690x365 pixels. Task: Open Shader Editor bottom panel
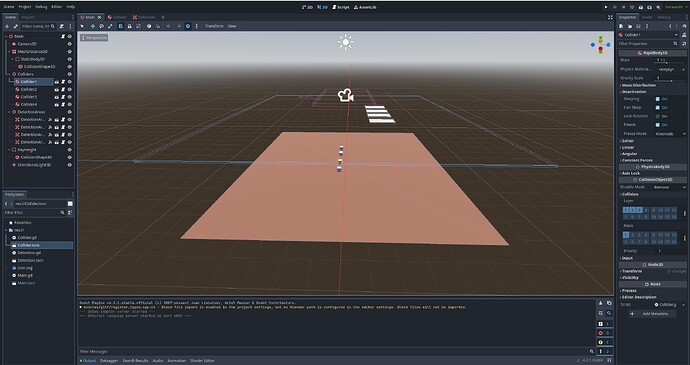[202, 361]
